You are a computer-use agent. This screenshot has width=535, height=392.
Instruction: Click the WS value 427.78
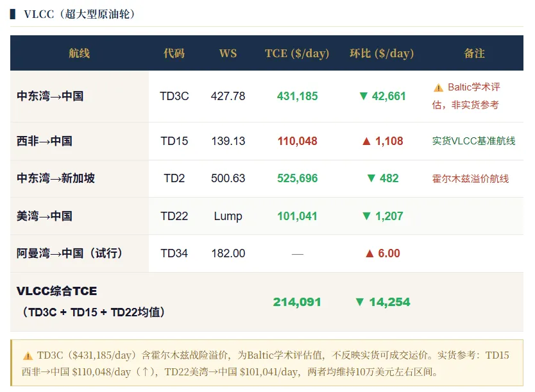click(x=228, y=96)
